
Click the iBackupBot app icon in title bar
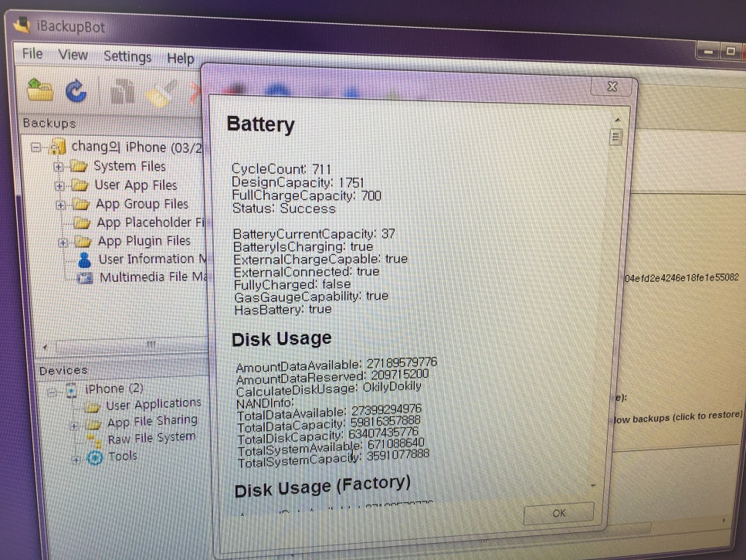click(x=22, y=24)
